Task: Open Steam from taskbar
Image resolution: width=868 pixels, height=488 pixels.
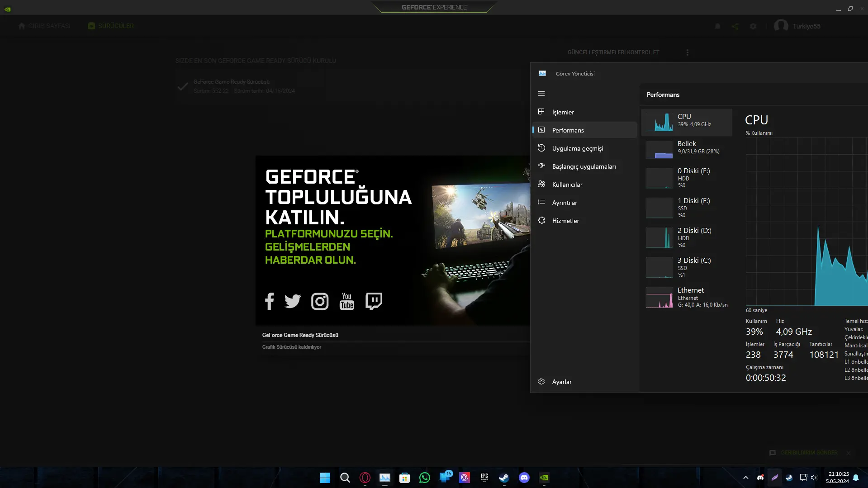Action: click(504, 478)
